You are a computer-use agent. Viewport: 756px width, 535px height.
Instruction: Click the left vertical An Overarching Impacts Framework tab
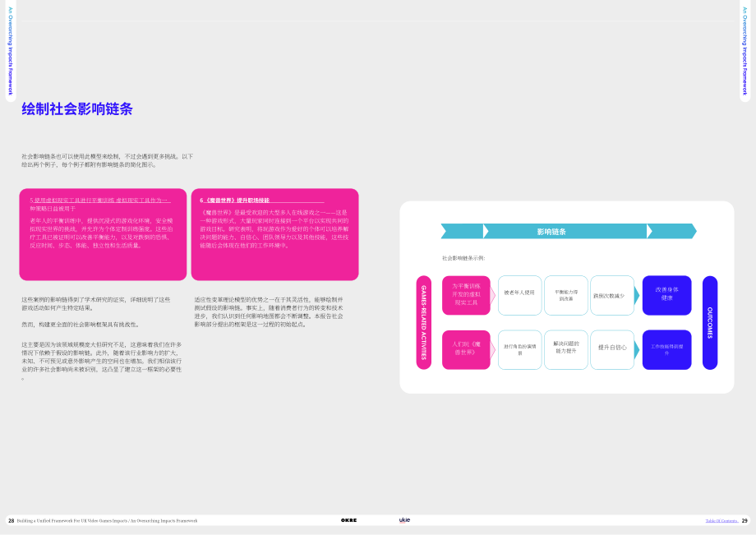(x=10, y=51)
